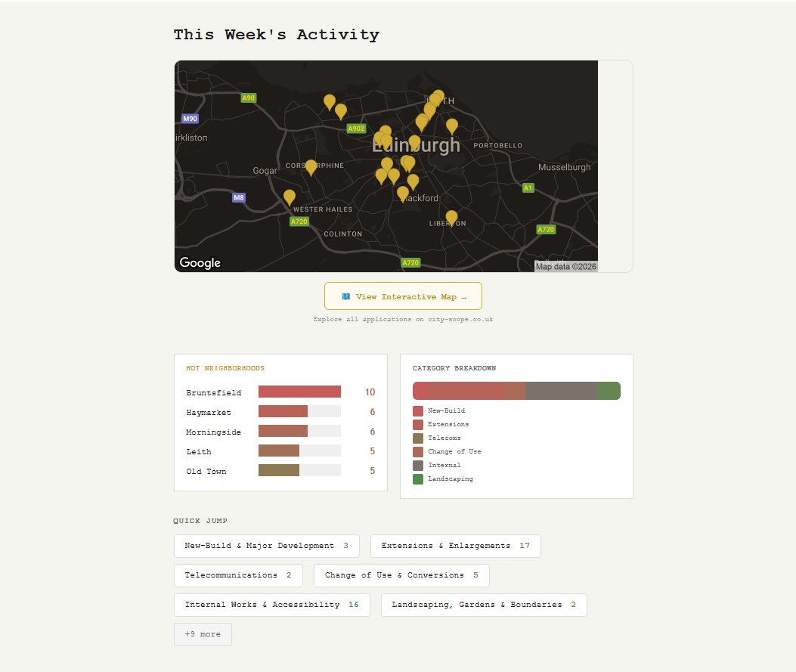Image resolution: width=796 pixels, height=672 pixels.
Task: Jump to Telecommunications section
Action: (x=238, y=575)
